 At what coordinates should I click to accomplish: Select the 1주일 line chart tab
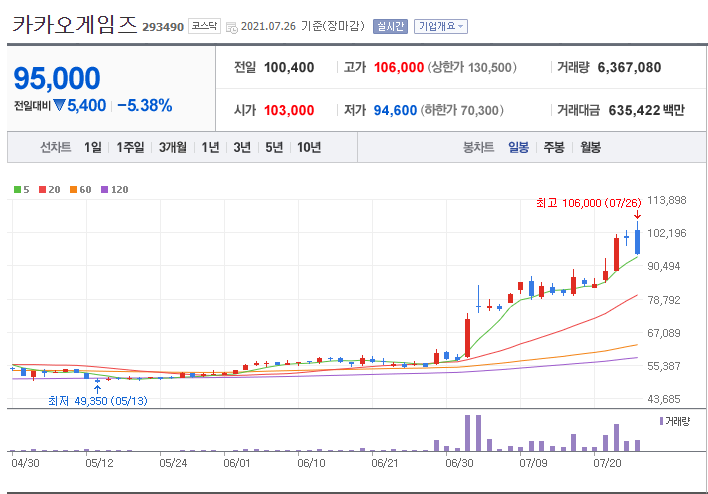(130, 147)
